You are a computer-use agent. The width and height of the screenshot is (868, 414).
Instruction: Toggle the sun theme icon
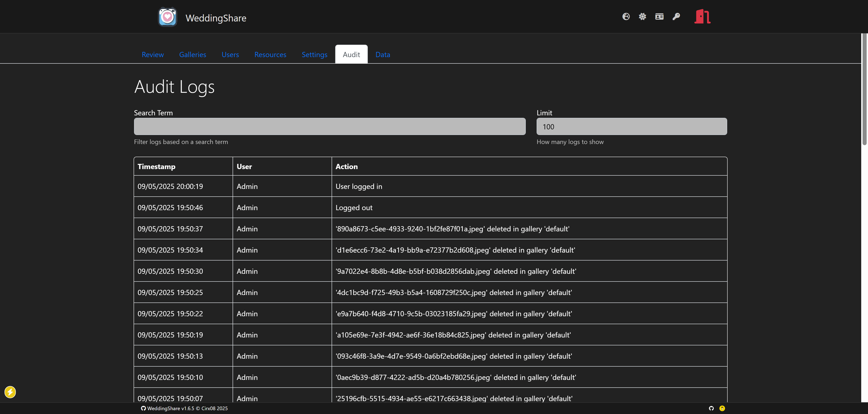pos(642,16)
